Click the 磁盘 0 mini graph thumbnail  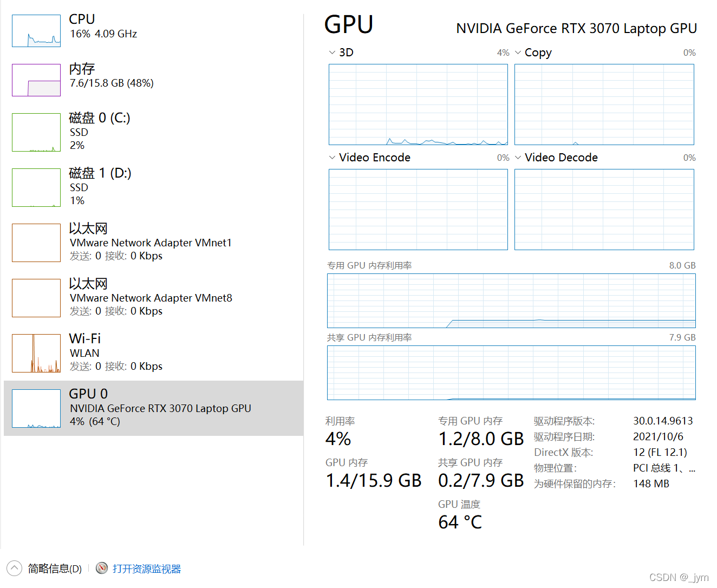pos(36,132)
